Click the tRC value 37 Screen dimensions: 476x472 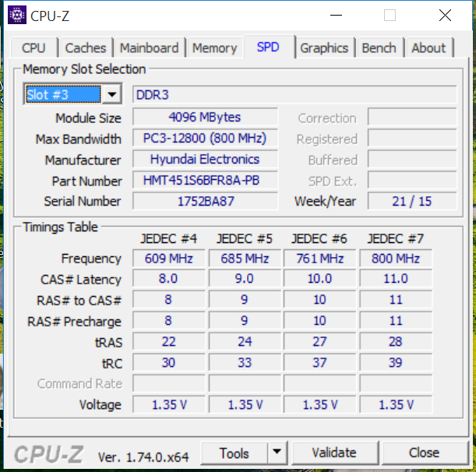pos(320,362)
